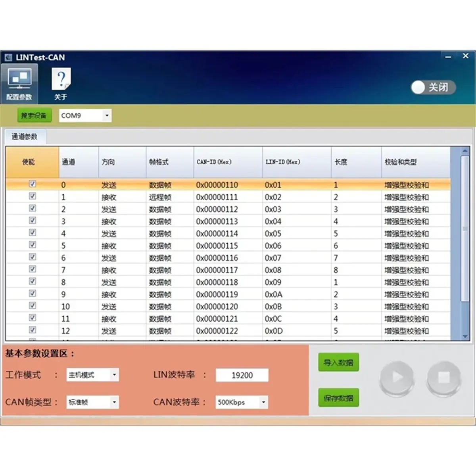Uncheck enable checkbox for channel 8
This screenshot has height=476, width=476.
coord(33,281)
